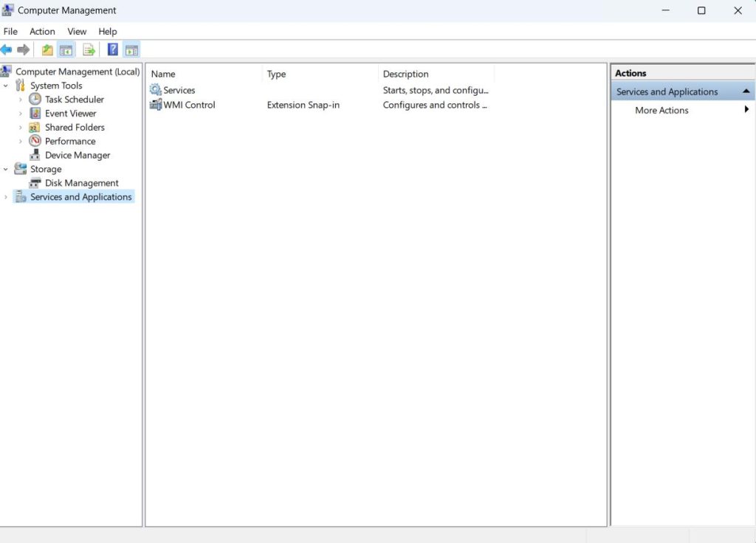Viewport: 756px width, 543px height.
Task: Select Task Scheduler in the tree
Action: 75,100
